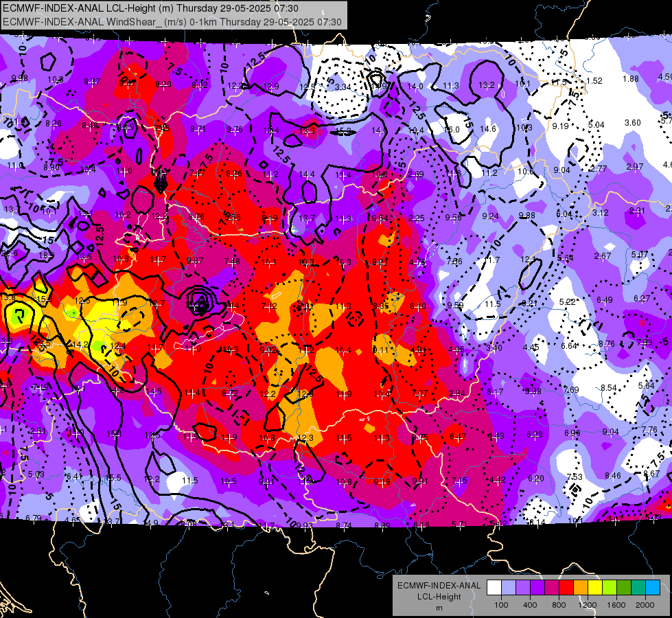
Task: Click the '16.0' wind shear value
Action: pos(452,130)
